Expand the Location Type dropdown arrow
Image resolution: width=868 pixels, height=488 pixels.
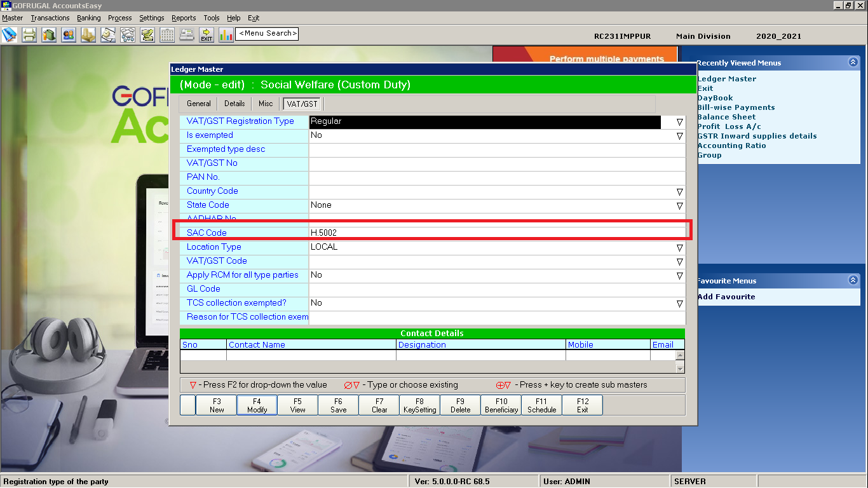679,247
